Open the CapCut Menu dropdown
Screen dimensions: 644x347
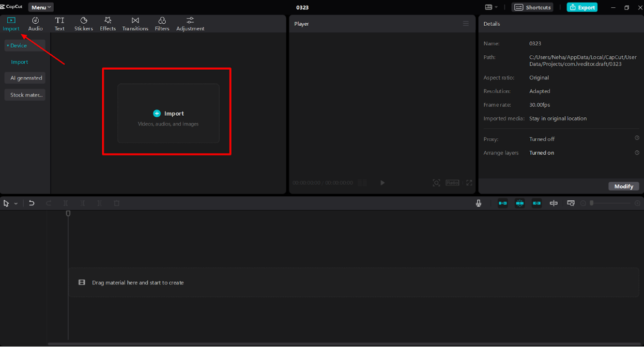(x=41, y=7)
